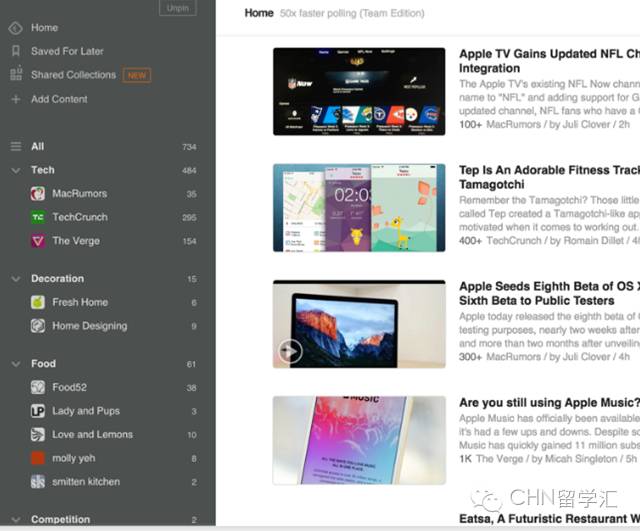Open 'Apple Seeds Eighth Beta' headline

tap(549, 293)
